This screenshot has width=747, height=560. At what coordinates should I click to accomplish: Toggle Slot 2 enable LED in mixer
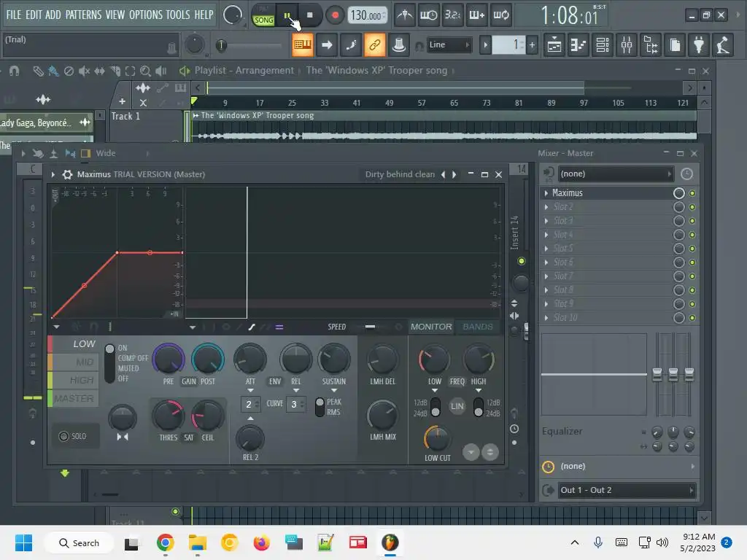692,207
